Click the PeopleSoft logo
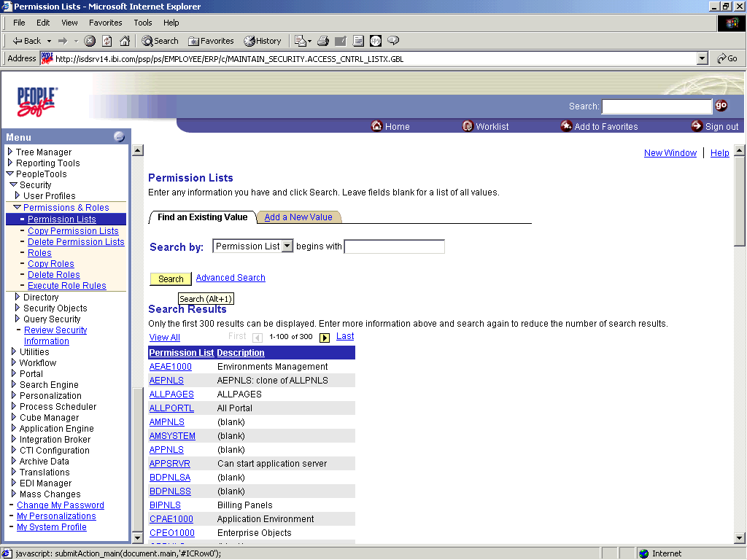The height and width of the screenshot is (560, 747). (x=36, y=102)
